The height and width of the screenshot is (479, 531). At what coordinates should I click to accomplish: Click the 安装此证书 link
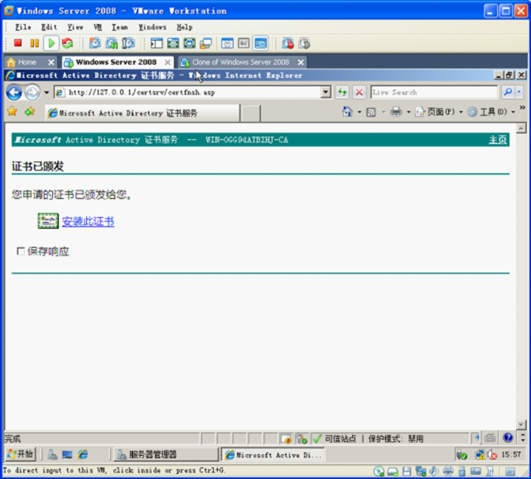click(x=88, y=222)
